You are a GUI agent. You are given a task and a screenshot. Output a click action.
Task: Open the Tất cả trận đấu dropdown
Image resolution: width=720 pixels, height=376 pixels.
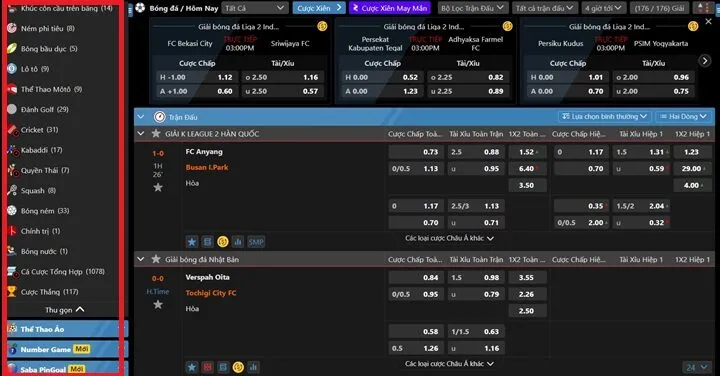(x=545, y=8)
